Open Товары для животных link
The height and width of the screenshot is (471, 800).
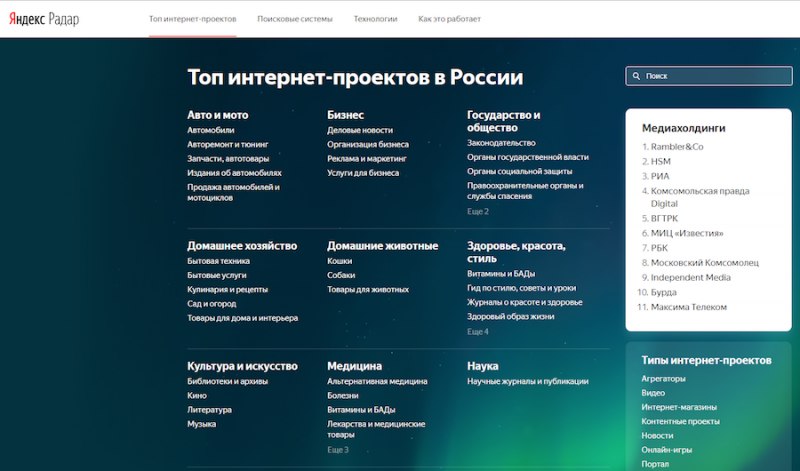coord(368,289)
